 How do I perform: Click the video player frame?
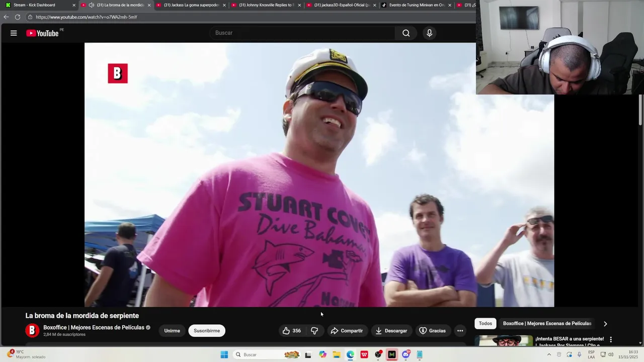click(x=319, y=174)
